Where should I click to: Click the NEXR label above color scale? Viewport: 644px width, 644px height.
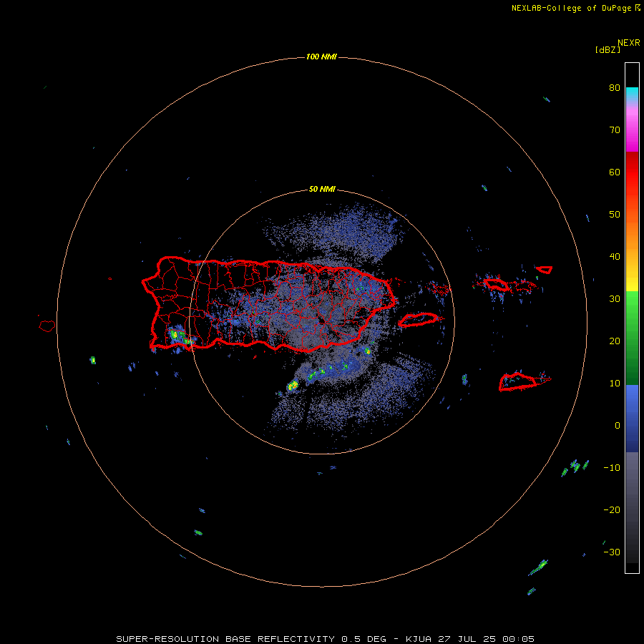tap(629, 43)
